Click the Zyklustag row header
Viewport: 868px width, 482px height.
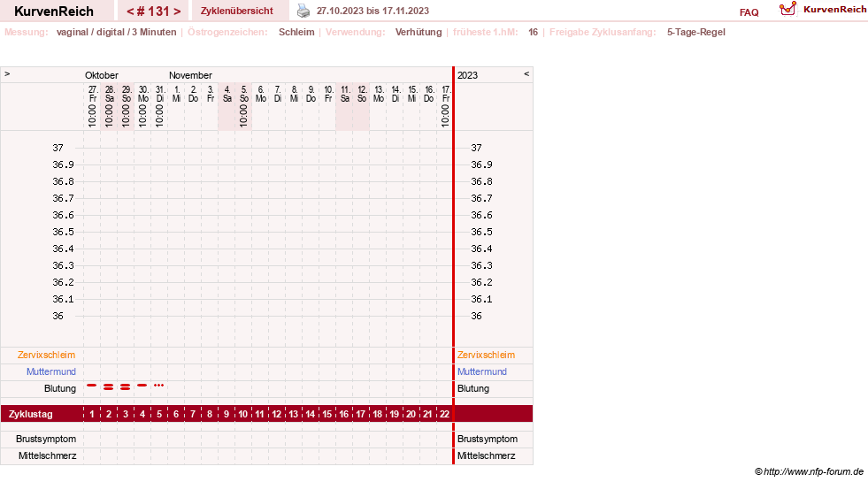(30, 414)
